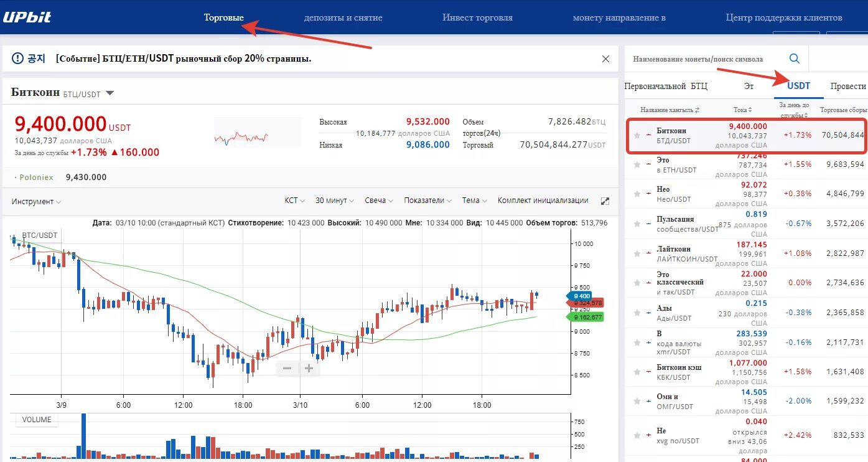
Task: Favorite the Пульсация row star
Action: tap(637, 224)
